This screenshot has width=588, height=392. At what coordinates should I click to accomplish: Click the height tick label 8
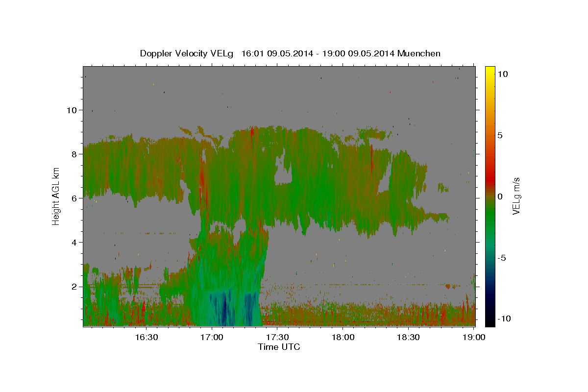point(74,154)
